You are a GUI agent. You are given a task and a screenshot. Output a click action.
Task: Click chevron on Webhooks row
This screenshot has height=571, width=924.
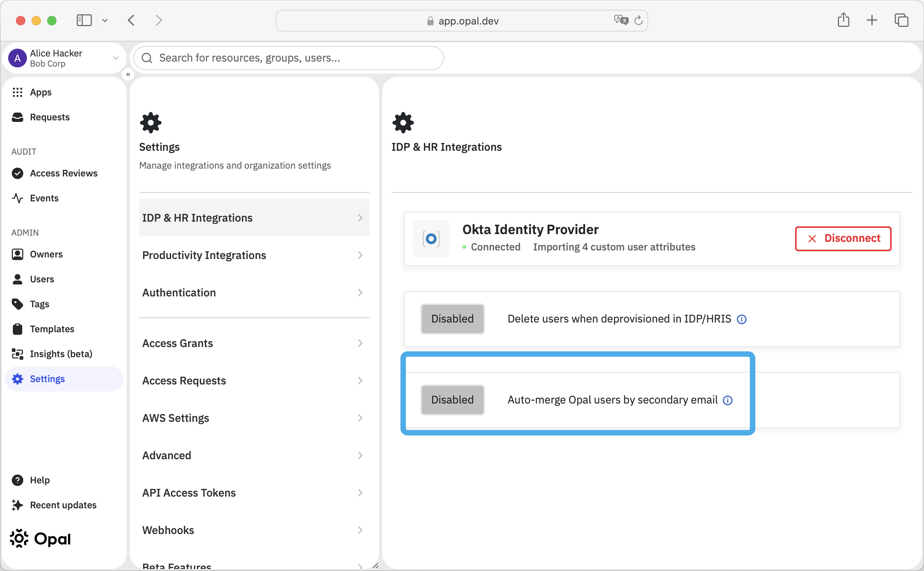point(360,530)
